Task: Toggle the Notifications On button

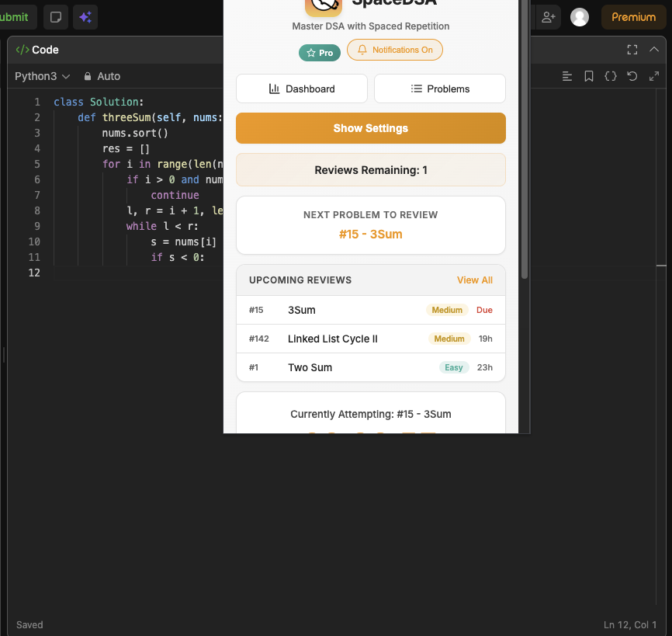Action: (x=395, y=50)
